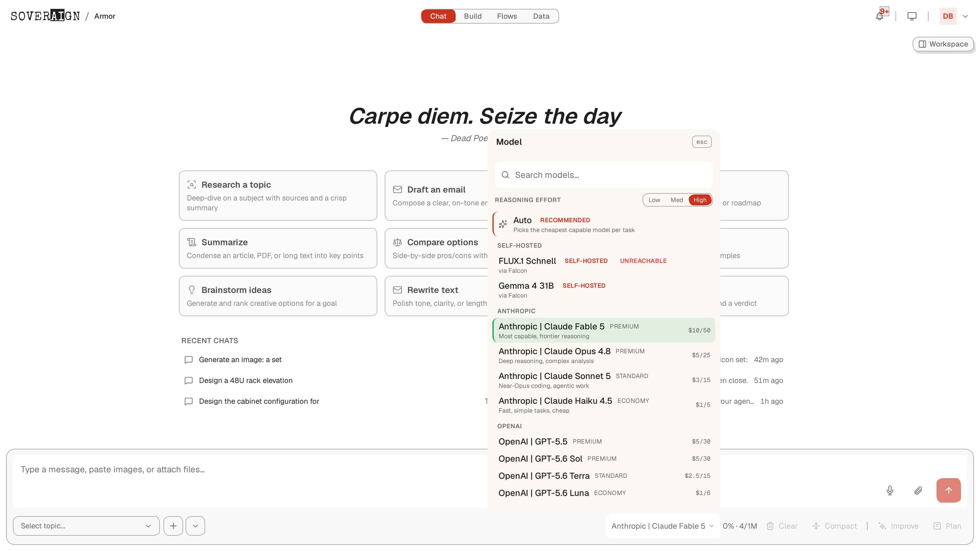Open the Armor breadcrumb
The image size is (980, 551).
[x=105, y=16]
